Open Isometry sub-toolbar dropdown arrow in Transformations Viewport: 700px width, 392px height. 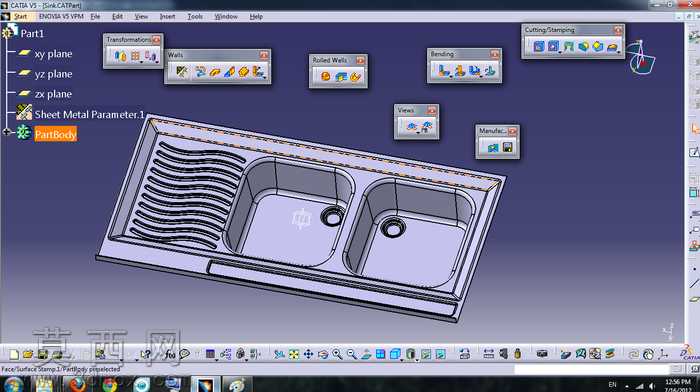click(157, 62)
